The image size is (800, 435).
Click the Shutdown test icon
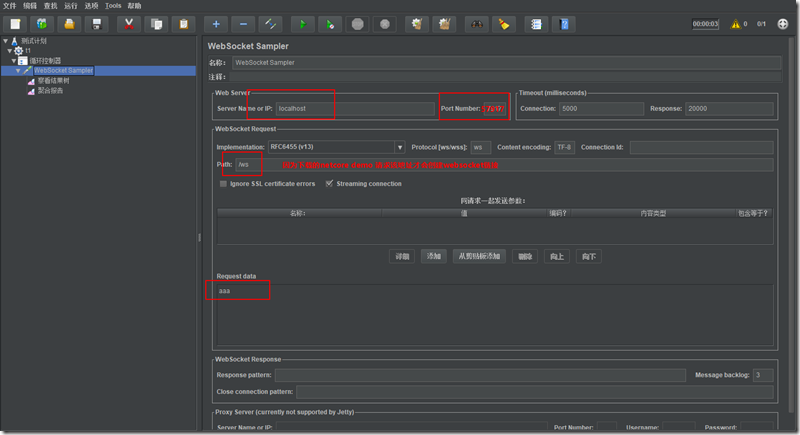(385, 24)
